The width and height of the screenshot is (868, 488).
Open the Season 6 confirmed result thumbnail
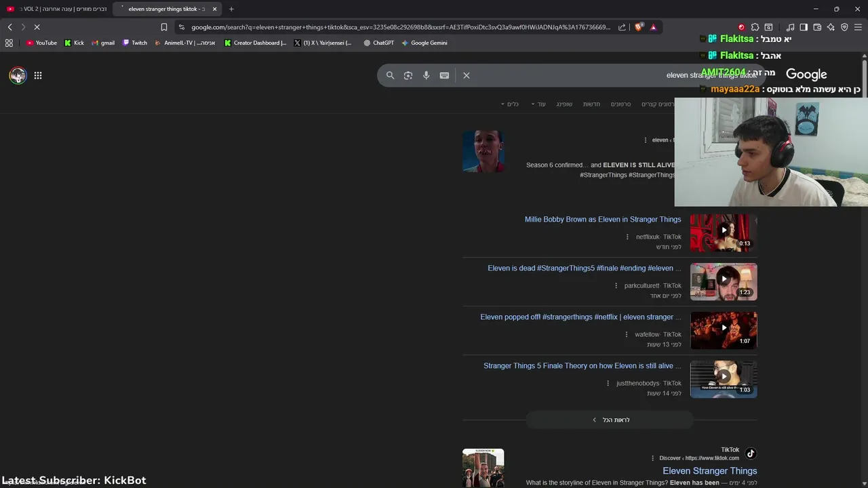pos(484,151)
